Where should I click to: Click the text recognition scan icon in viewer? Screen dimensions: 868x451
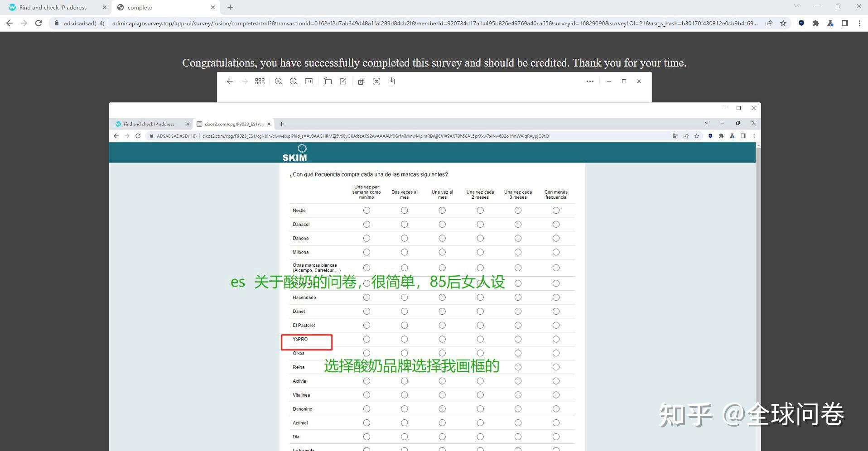coord(376,82)
